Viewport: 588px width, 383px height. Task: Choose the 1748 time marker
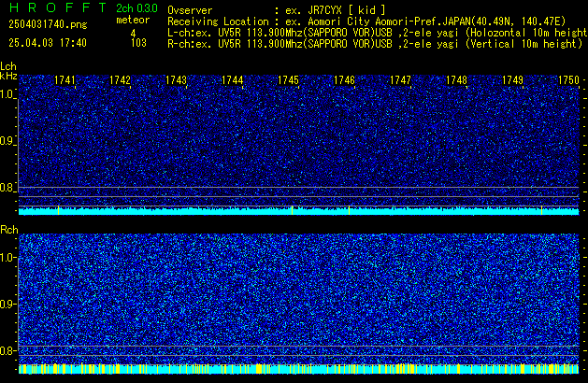click(x=456, y=80)
